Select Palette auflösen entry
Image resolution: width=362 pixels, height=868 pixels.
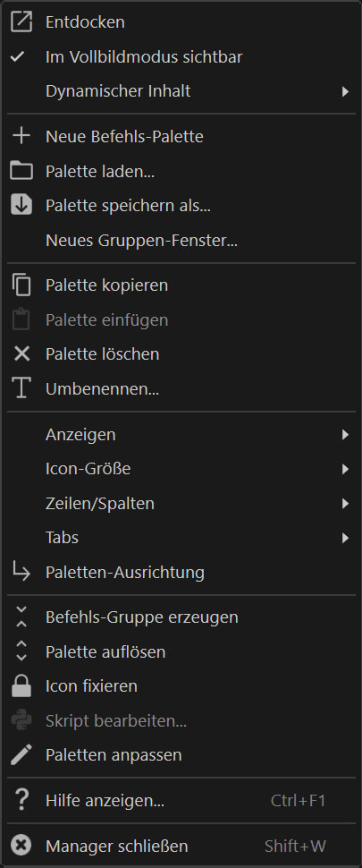[181, 651]
